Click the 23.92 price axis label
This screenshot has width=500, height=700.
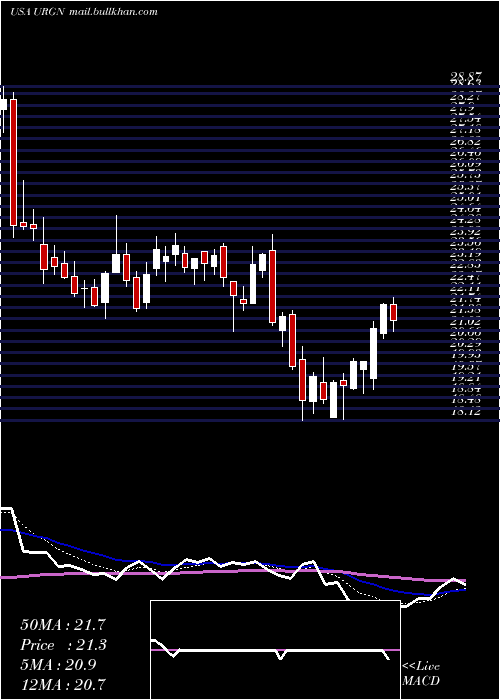(465, 232)
